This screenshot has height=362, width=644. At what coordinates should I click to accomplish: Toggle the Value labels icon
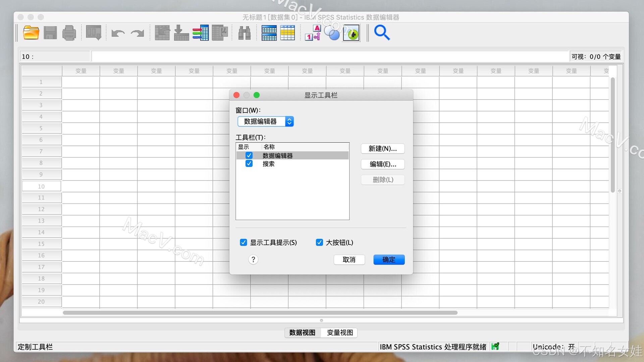(313, 33)
